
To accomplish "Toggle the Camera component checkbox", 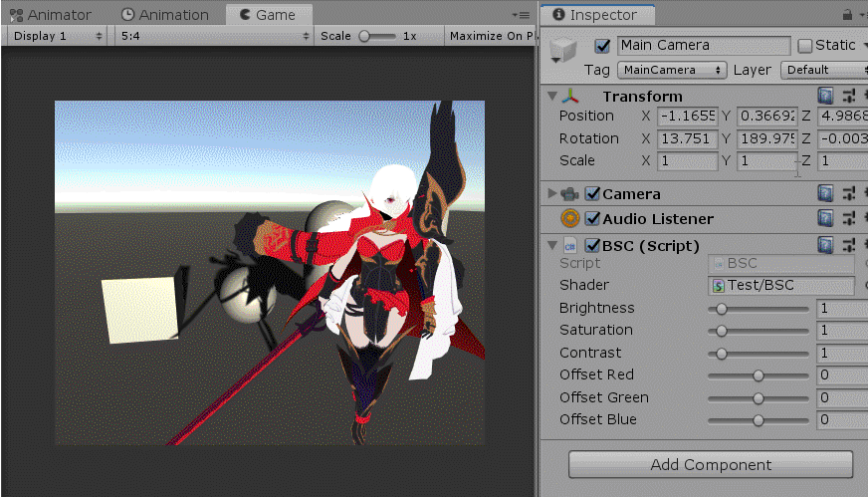I will (x=592, y=193).
